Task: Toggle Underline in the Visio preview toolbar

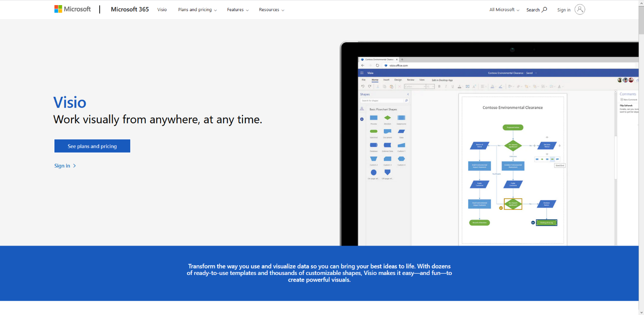Action: (x=452, y=87)
